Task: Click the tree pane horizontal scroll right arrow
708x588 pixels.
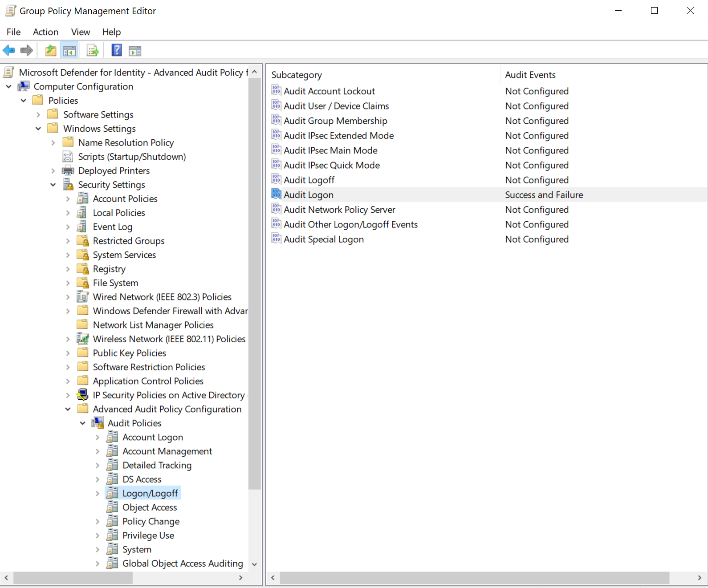Action: (x=241, y=578)
